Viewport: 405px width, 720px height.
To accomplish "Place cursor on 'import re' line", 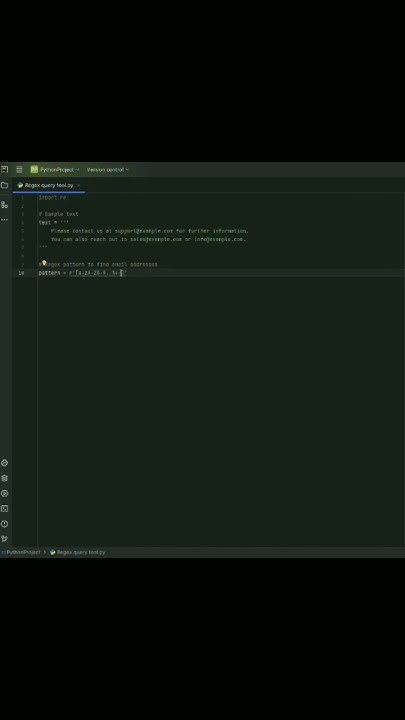I will click(x=52, y=197).
